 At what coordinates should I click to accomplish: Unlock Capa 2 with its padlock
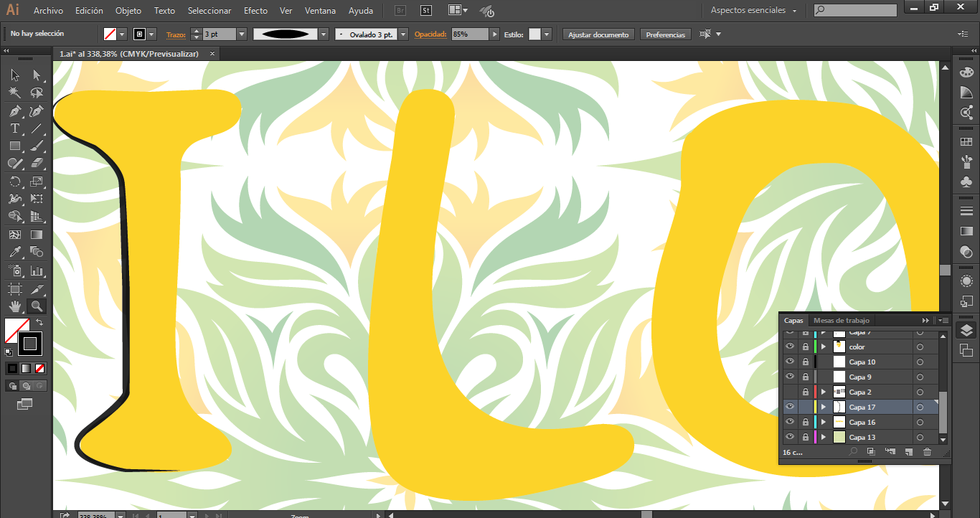click(x=805, y=392)
